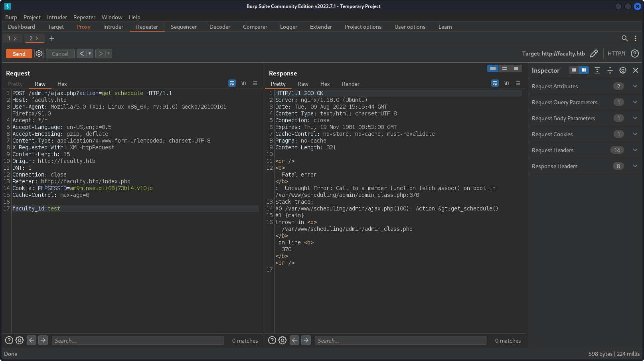Jump to next request search match
The height and width of the screenshot is (361, 644).
[43, 340]
